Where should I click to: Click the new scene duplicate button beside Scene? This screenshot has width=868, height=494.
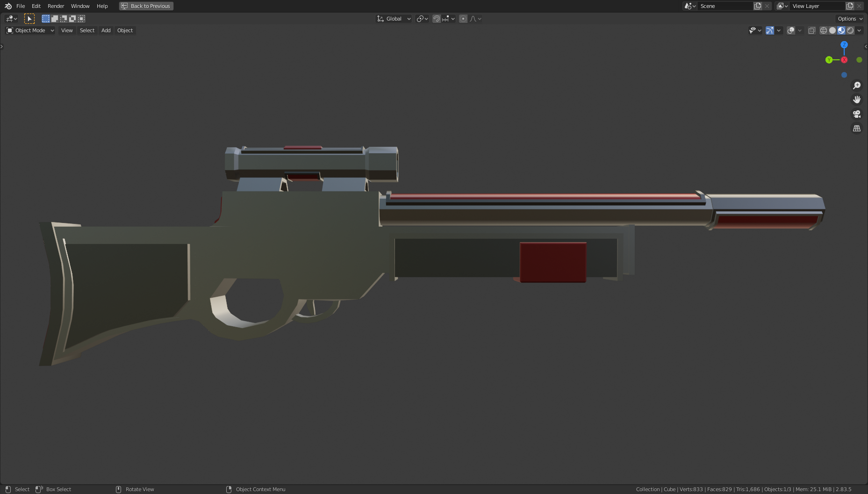758,6
